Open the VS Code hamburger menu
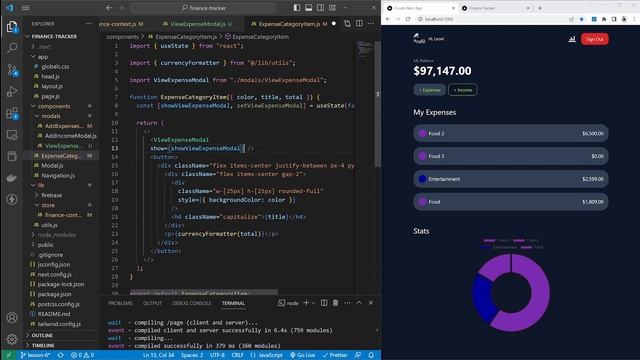 [x=25, y=8]
